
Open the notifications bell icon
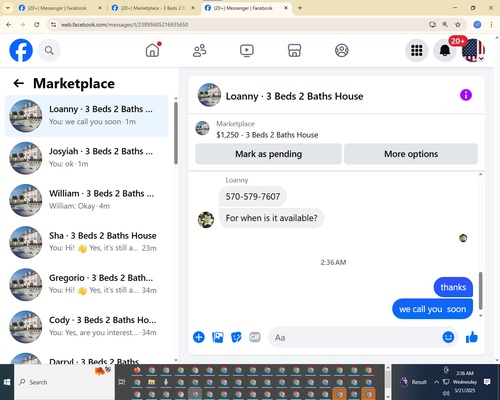pos(445,51)
